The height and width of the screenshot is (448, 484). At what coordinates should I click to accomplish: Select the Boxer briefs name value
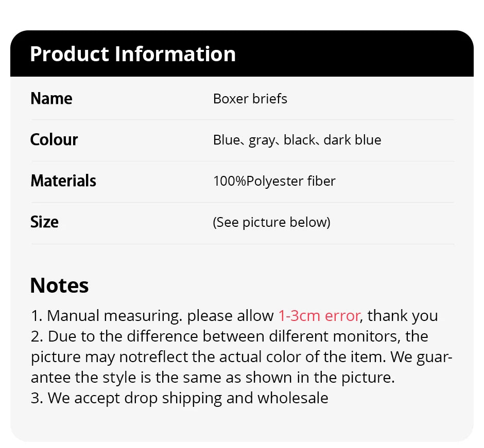coord(250,98)
